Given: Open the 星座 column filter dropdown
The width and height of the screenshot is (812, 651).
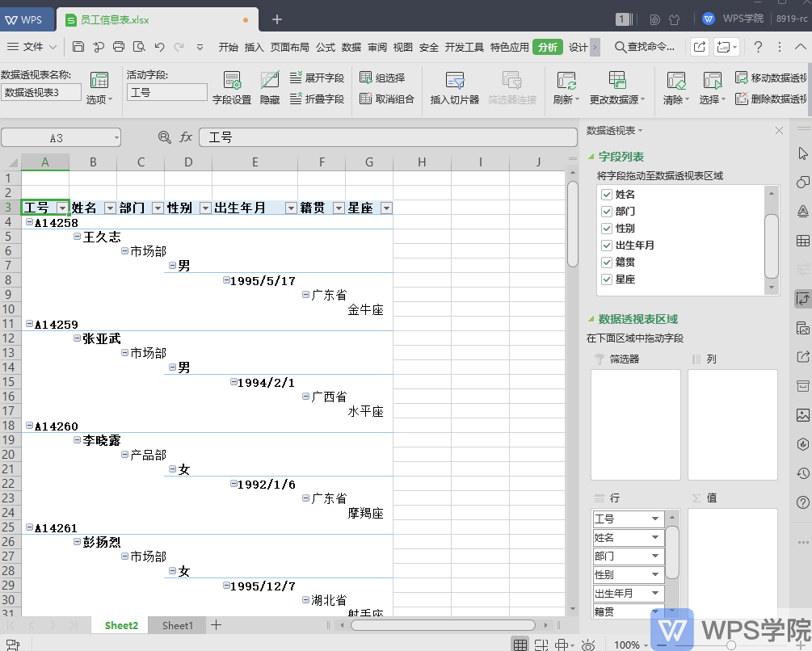Looking at the screenshot, I should [386, 208].
